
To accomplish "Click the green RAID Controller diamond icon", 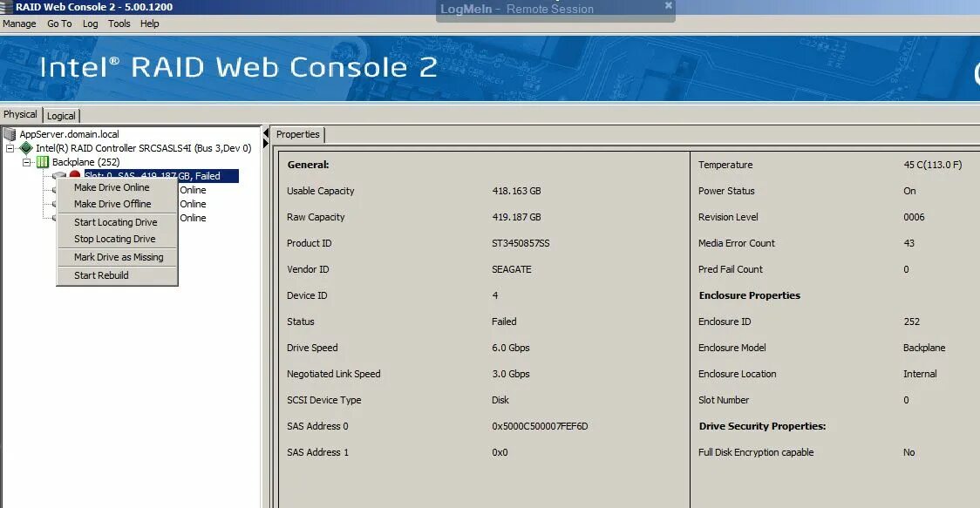I will click(26, 148).
